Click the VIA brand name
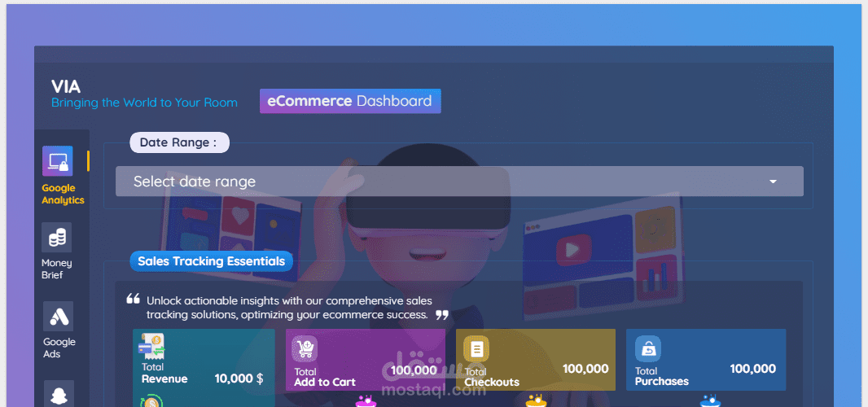 tap(66, 86)
